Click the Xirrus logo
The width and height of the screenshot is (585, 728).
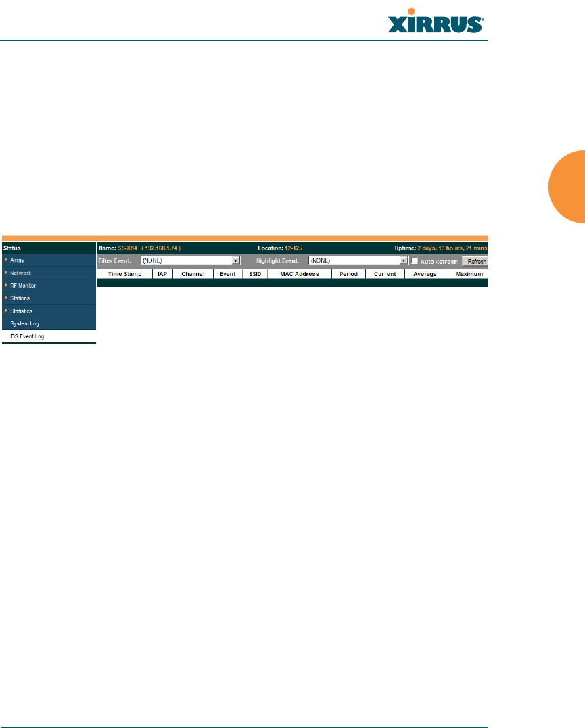point(436,22)
